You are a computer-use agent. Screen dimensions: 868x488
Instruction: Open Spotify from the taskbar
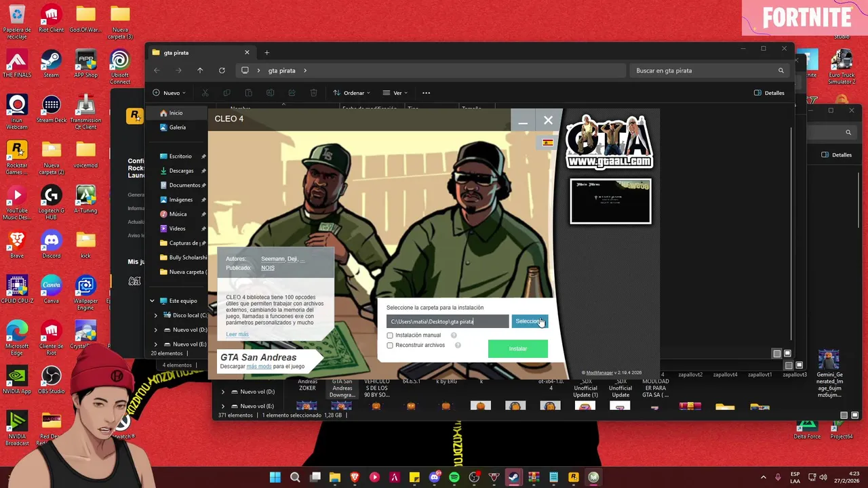pyautogui.click(x=454, y=477)
